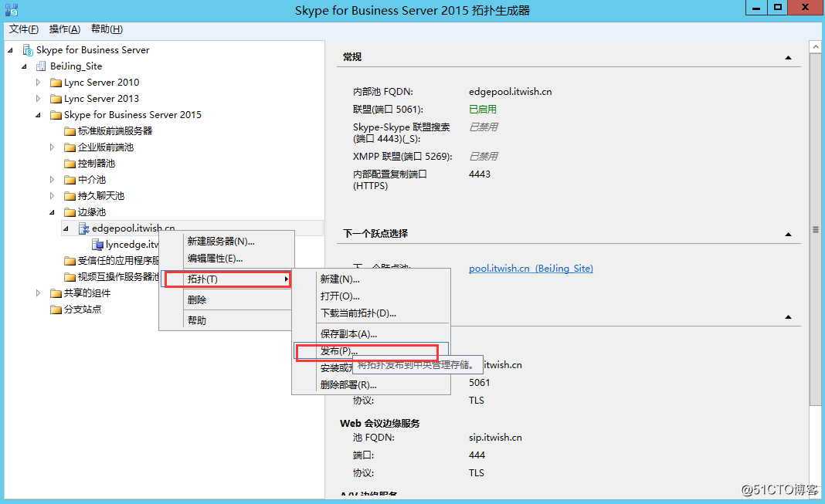Collapse the BeiJing_Site tree node
Screen dimensions: 825x504
pyautogui.click(x=24, y=66)
